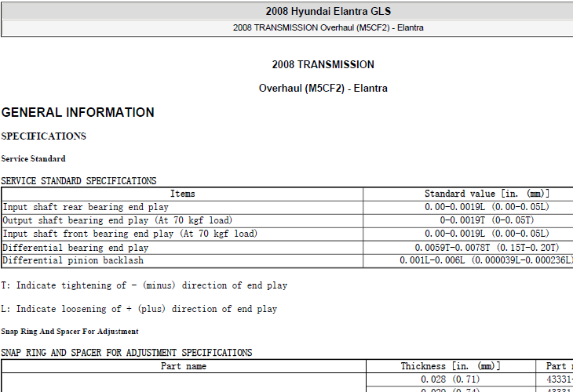Click value in 'Input shaft rear bearing end play' row
This screenshot has height=392, width=573.
click(x=487, y=207)
